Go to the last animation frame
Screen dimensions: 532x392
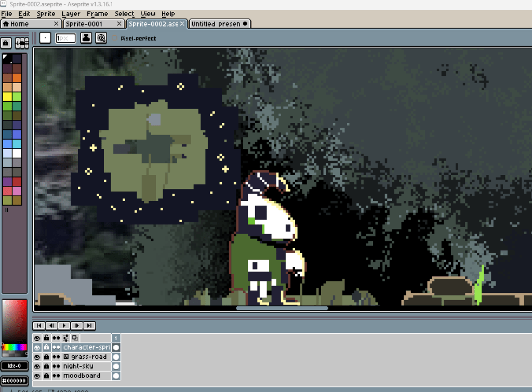(x=89, y=326)
